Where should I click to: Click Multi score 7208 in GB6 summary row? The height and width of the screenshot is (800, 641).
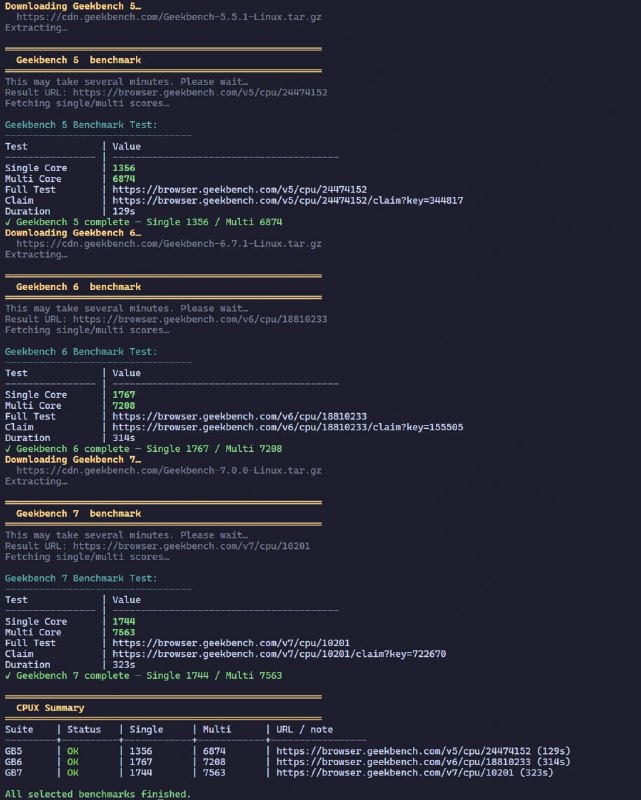(214, 762)
